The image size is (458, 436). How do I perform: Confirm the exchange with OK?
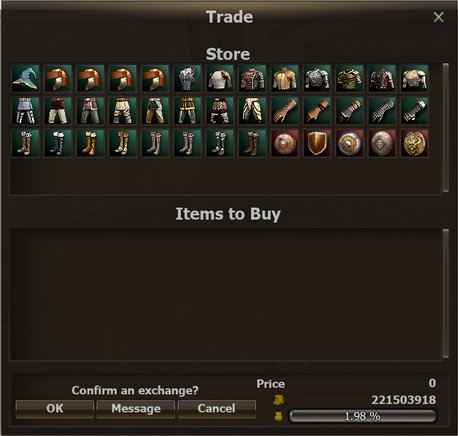(x=55, y=409)
